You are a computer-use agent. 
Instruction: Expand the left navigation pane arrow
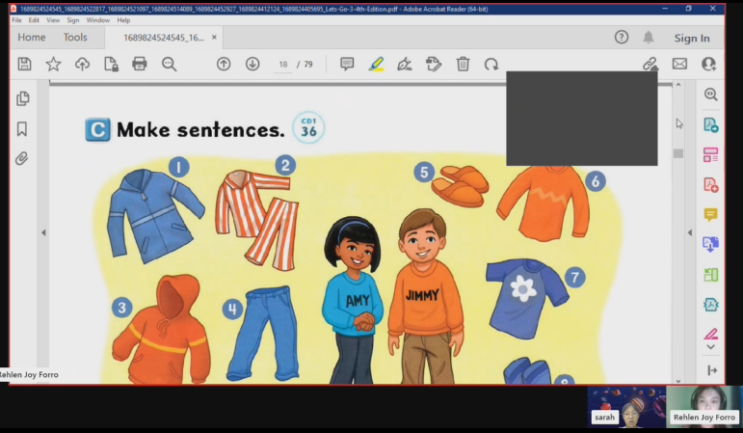coord(44,233)
